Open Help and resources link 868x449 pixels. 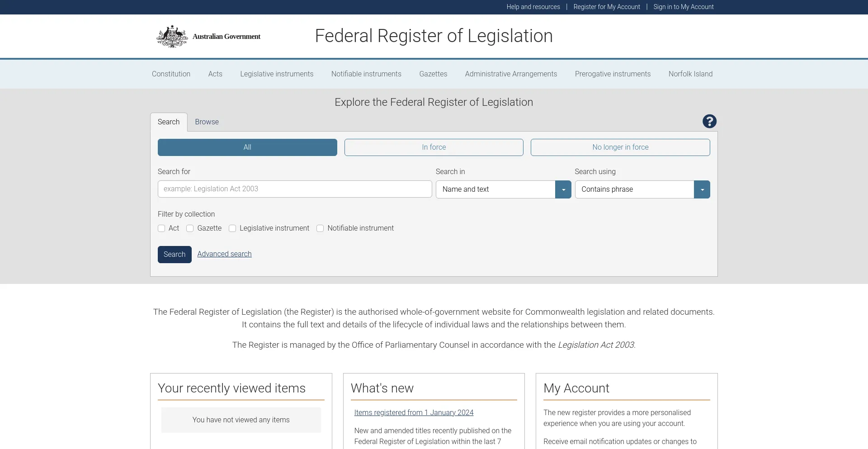click(533, 7)
